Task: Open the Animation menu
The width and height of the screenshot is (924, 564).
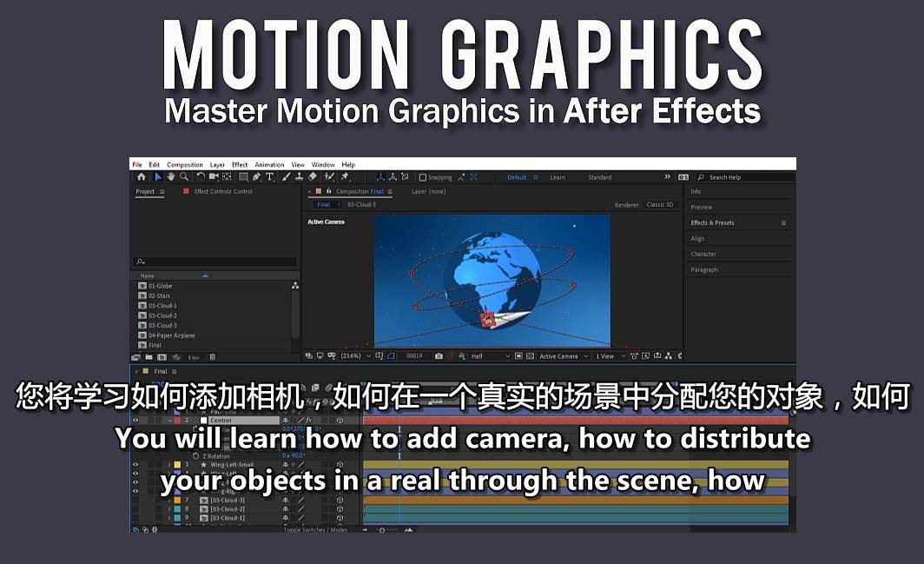Action: pyautogui.click(x=269, y=164)
